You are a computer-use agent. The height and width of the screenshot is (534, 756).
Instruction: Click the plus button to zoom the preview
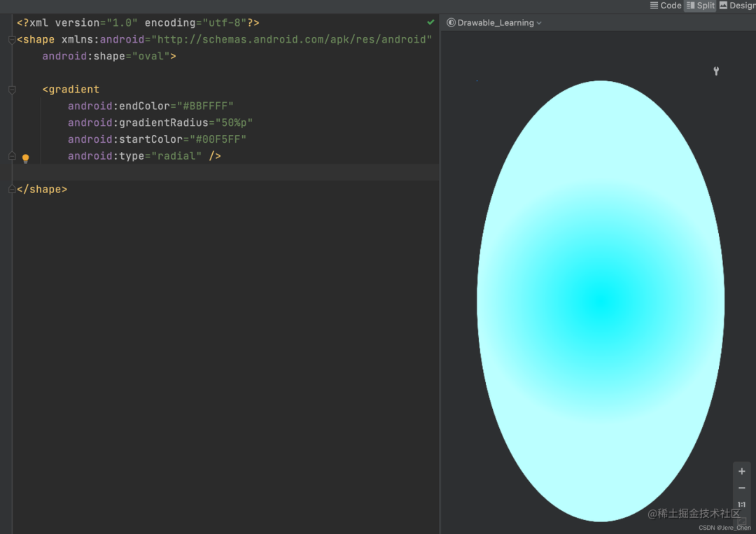tap(741, 471)
